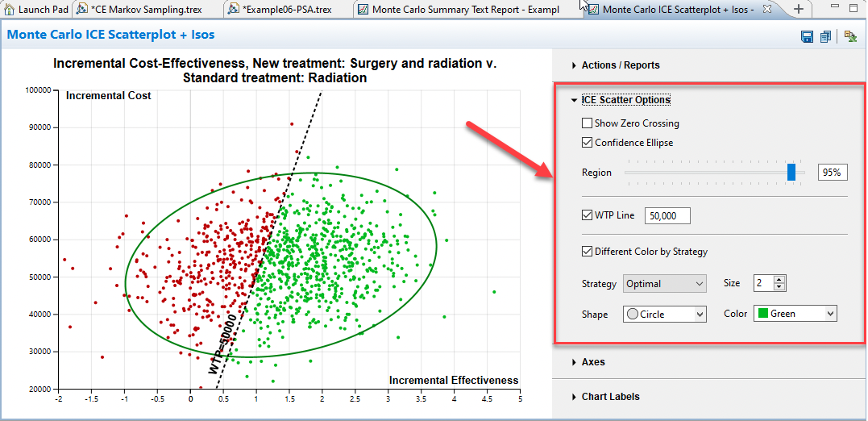Close the Monte Carlo ICE Scatterplot tab
Image resolution: width=868 pixels, height=421 pixels.
point(766,9)
